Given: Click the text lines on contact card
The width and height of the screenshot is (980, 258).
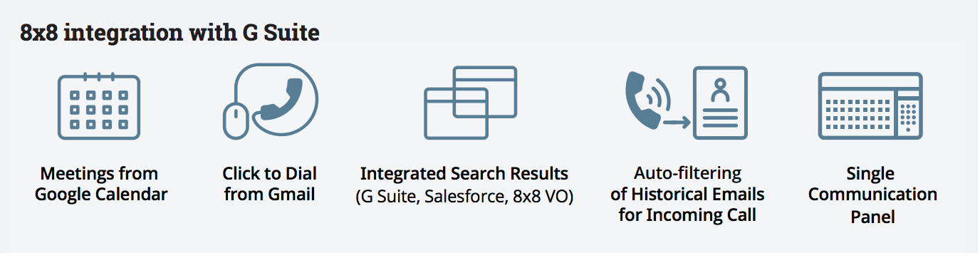Looking at the screenshot, I should point(720,118).
